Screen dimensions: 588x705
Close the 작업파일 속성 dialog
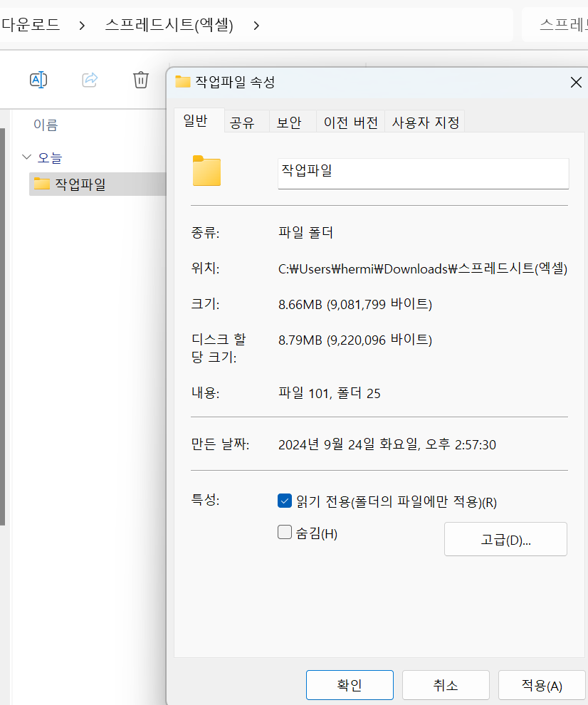pyautogui.click(x=576, y=83)
